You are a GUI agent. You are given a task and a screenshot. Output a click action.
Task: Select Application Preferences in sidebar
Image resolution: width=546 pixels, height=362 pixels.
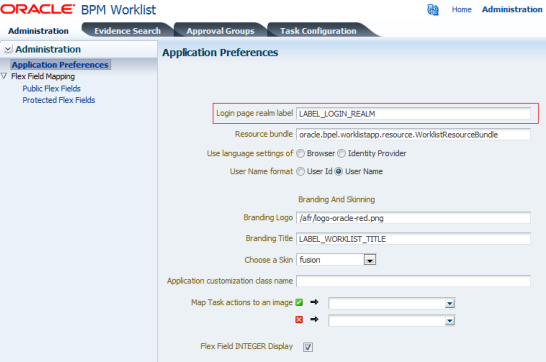[x=60, y=65]
